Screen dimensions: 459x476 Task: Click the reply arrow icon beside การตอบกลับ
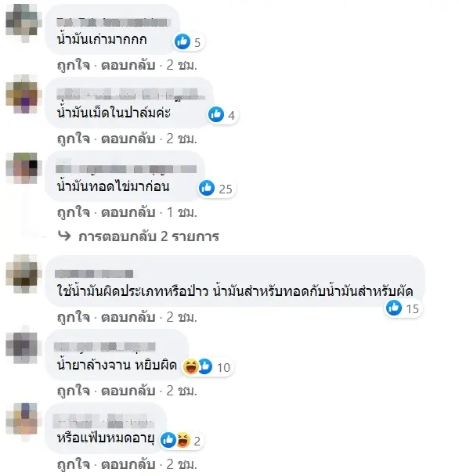coord(64,236)
